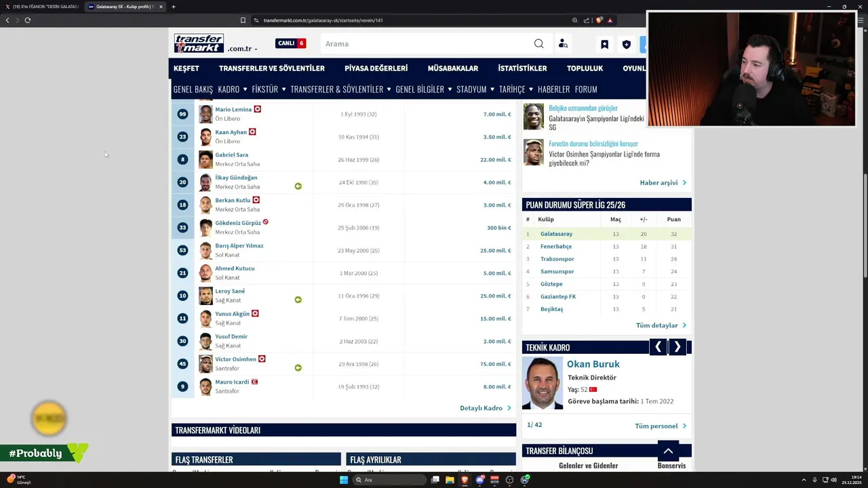Viewport: 868px width, 488px height.
Task: Click the injury icon beside Kaan Ayhan
Action: pyautogui.click(x=252, y=131)
